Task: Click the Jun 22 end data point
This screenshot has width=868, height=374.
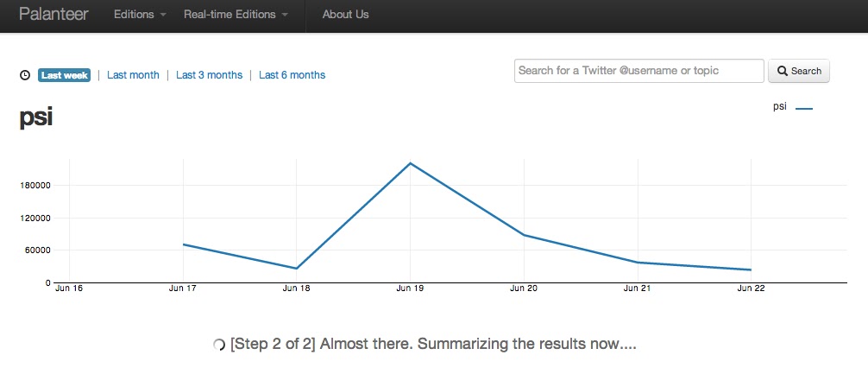Action: point(751,269)
